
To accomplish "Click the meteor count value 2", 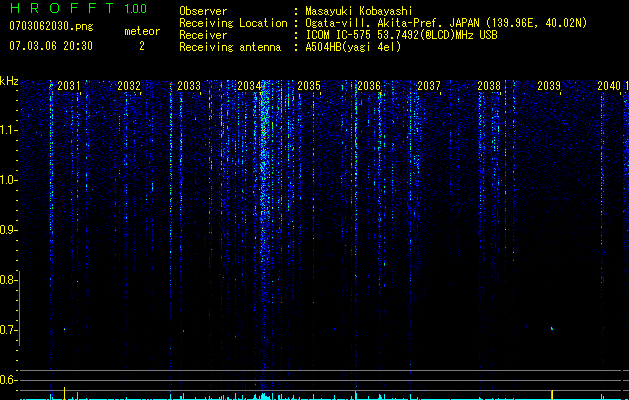I will click(x=142, y=46).
